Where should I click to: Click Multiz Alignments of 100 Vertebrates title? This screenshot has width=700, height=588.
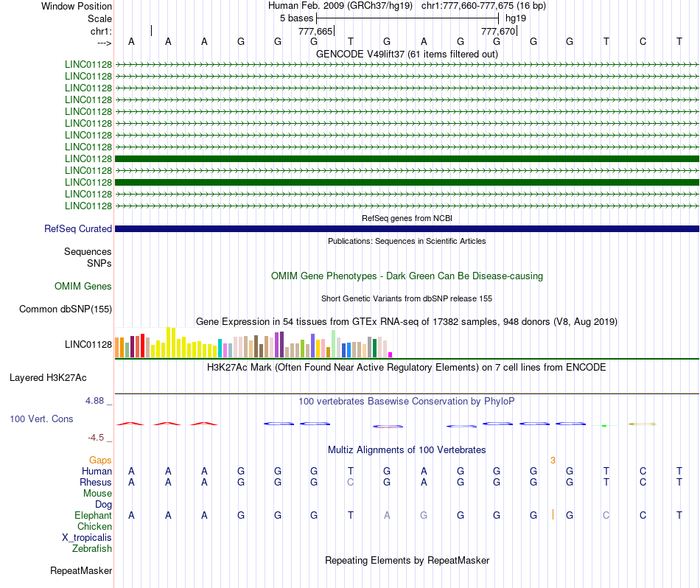(x=407, y=449)
